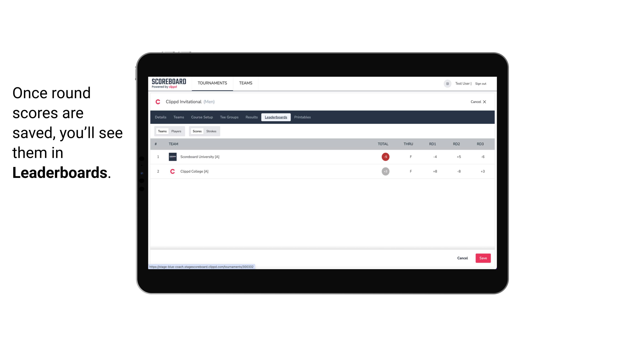The width and height of the screenshot is (644, 346).
Task: Click the Cancel button
Action: [462, 258]
